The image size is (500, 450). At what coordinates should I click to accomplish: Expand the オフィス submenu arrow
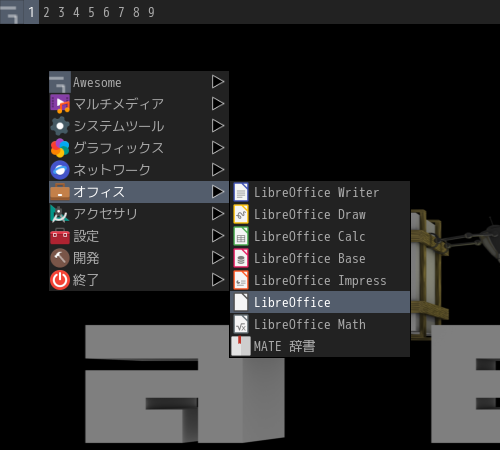click(x=218, y=192)
